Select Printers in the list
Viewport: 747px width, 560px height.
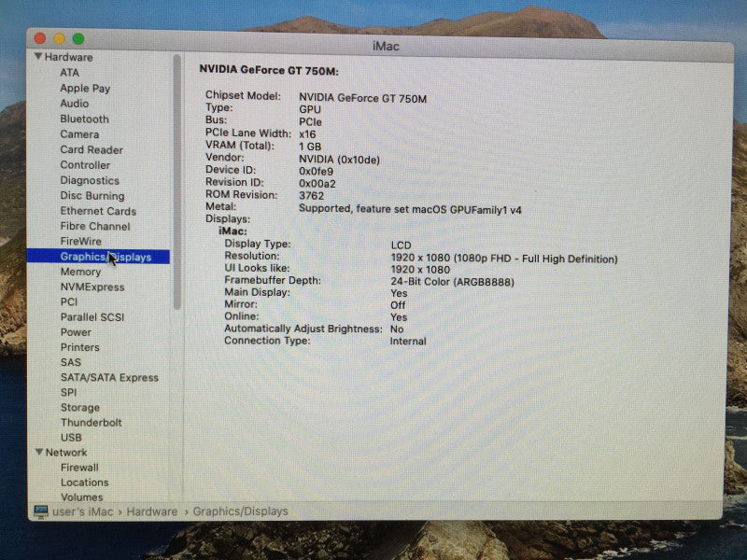point(80,347)
